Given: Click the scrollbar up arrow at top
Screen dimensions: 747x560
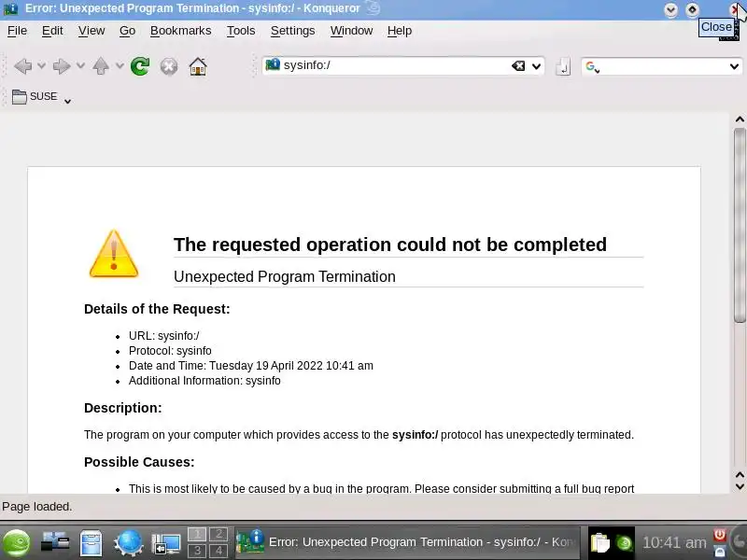Looking at the screenshot, I should pyautogui.click(x=740, y=119).
